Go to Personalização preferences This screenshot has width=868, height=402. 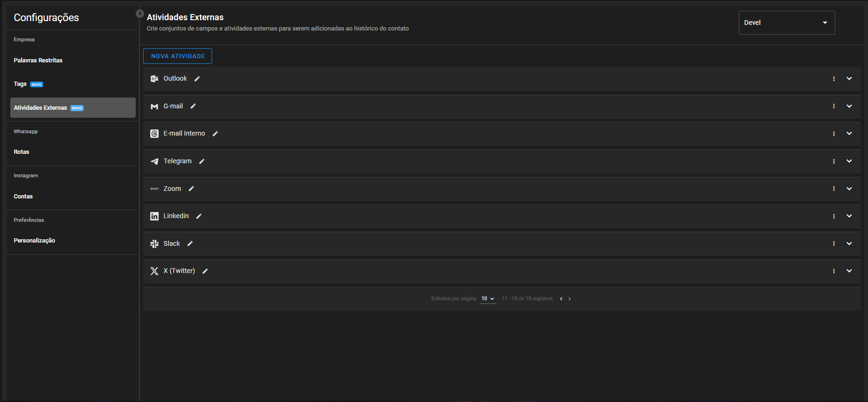(34, 241)
